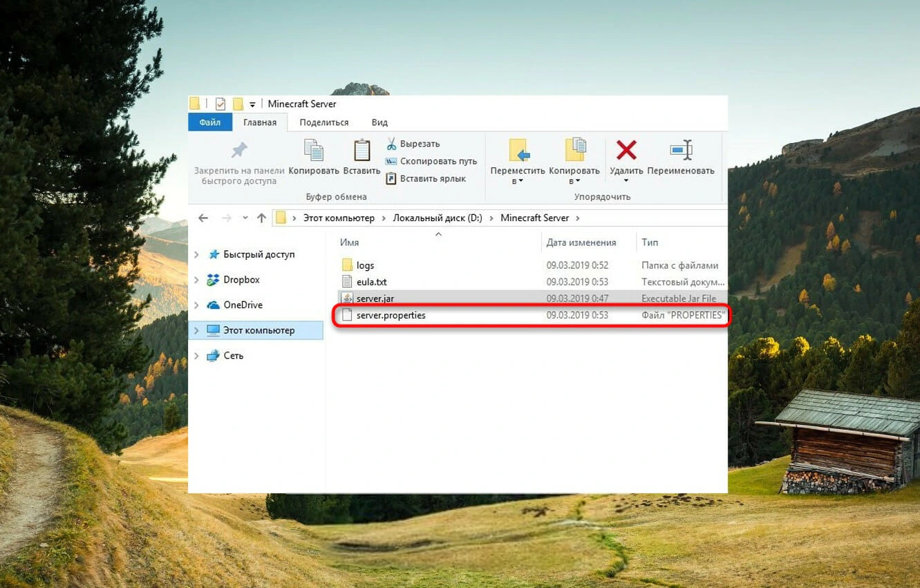Go up one folder level arrow
920x588 pixels.
coord(261,218)
